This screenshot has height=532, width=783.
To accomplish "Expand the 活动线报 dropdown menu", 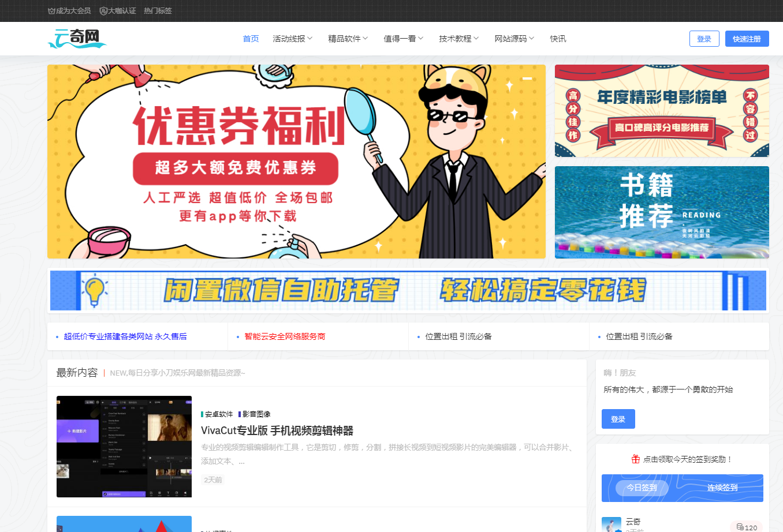I will 292,39.
